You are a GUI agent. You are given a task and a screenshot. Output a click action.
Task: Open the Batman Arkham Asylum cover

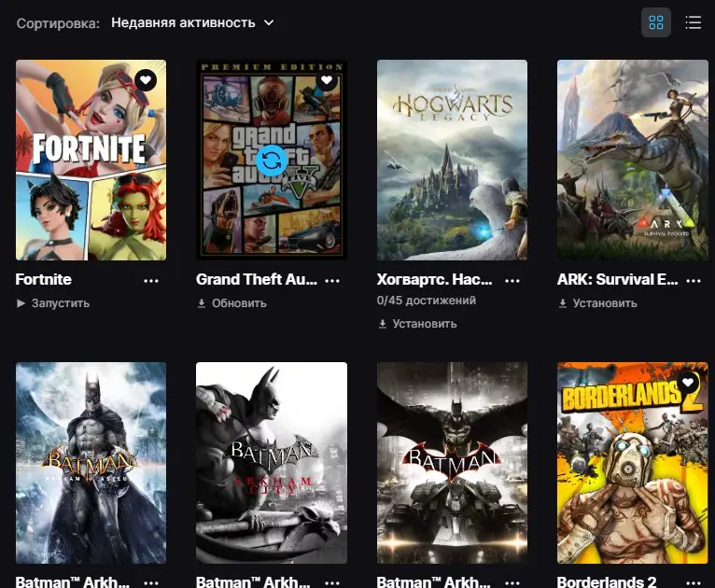click(x=91, y=463)
